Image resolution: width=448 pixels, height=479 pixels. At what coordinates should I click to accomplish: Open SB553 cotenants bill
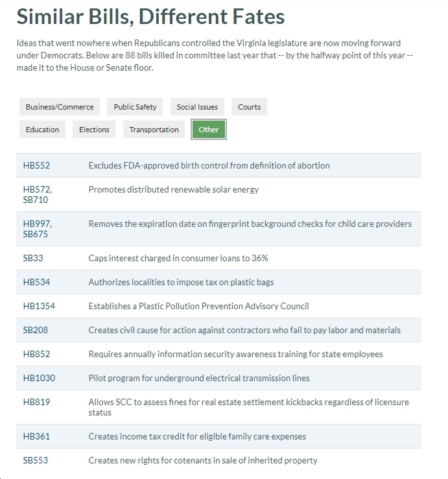[36, 460]
